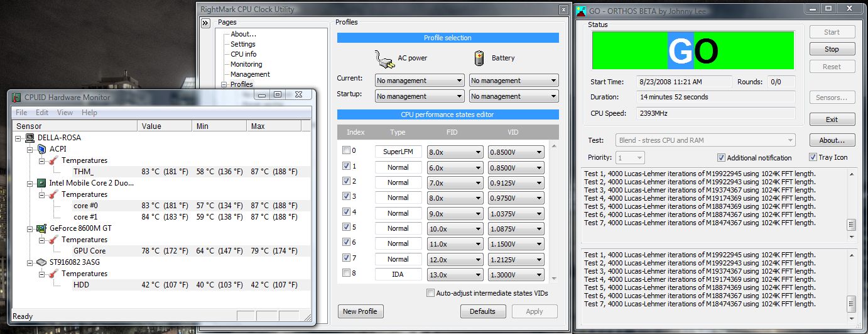Collapse the pages pane with the double-arrow button
The image size is (868, 334).
[x=205, y=23]
